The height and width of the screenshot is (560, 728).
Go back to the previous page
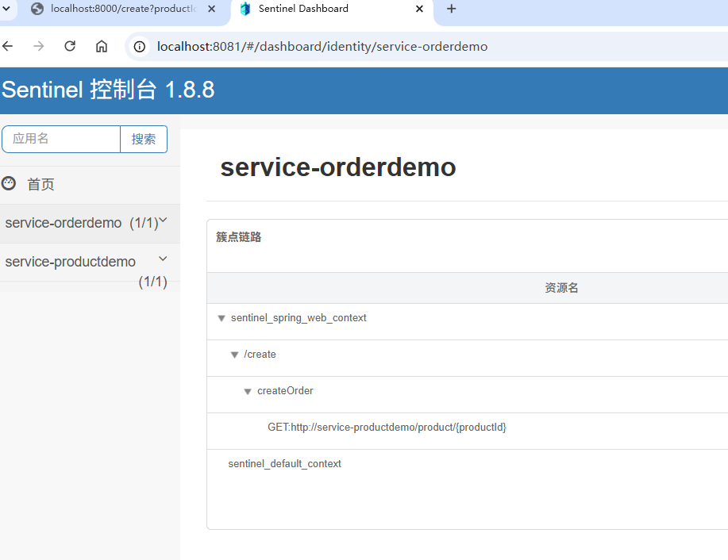pos(7,46)
